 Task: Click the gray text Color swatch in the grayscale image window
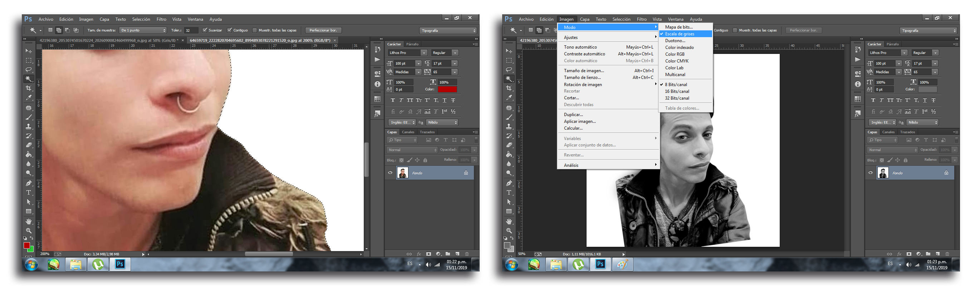(927, 89)
